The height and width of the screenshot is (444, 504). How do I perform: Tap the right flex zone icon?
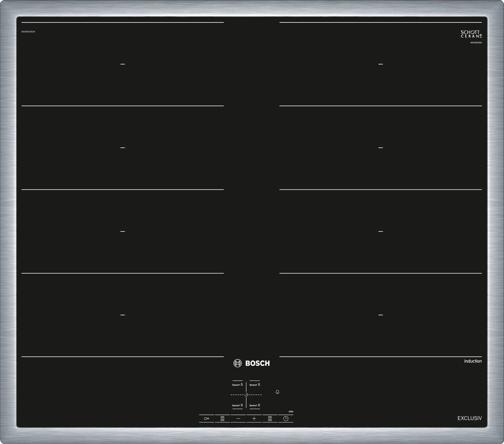270,418
